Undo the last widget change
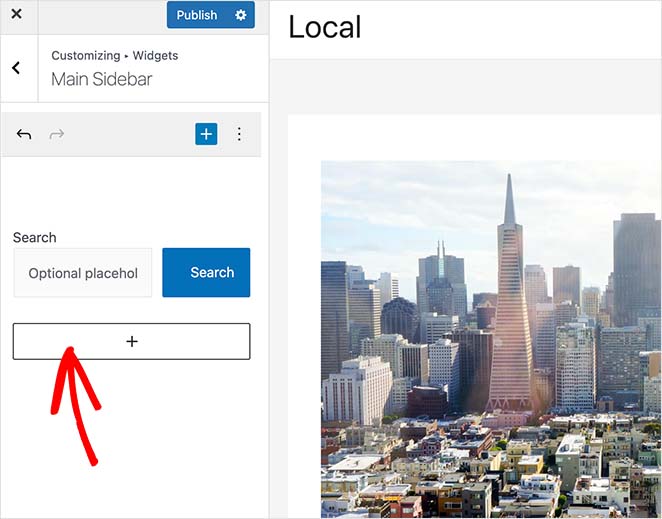The width and height of the screenshot is (662, 519). coord(24,134)
